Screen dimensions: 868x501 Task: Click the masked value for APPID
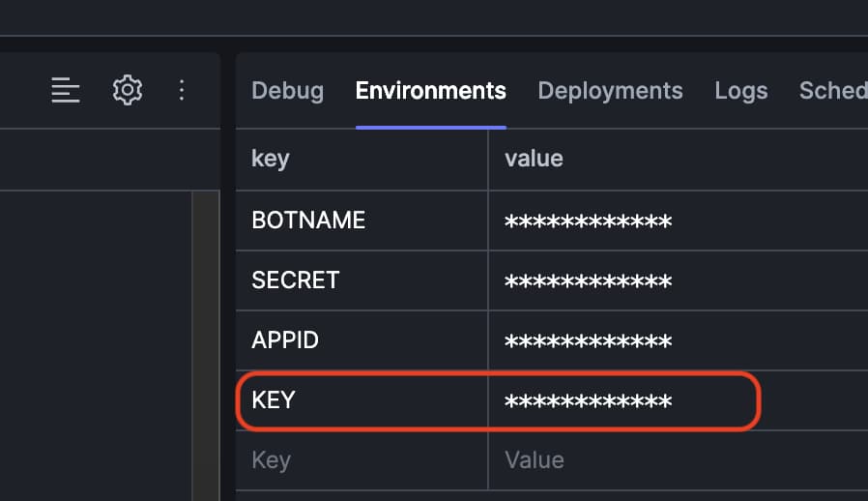pyautogui.click(x=588, y=341)
